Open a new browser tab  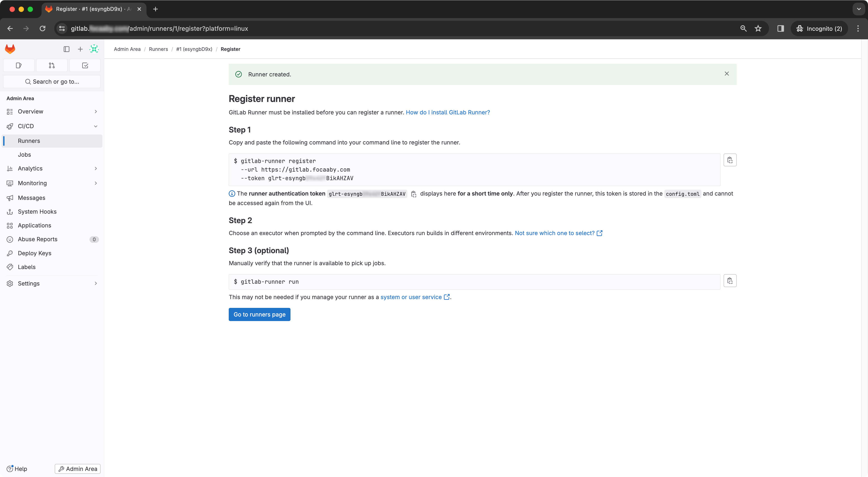tap(155, 9)
